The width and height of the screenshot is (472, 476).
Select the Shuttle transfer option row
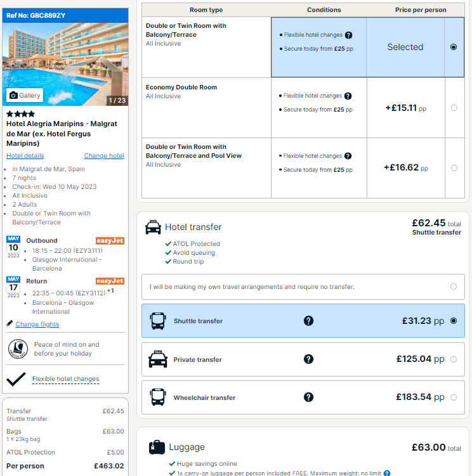click(x=303, y=321)
